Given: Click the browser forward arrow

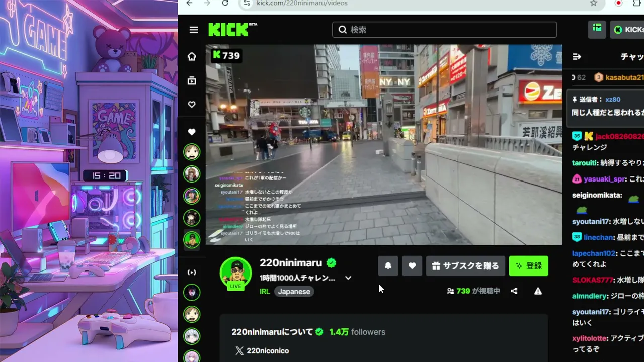Looking at the screenshot, I should pos(207,3).
